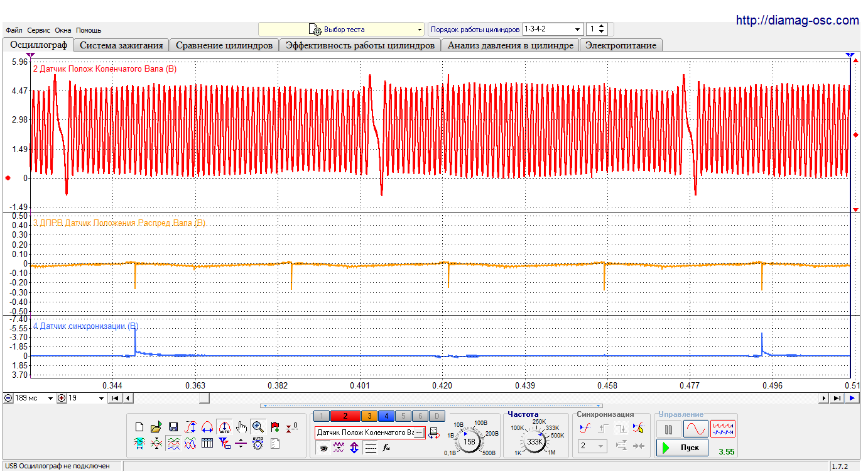Select rising edge trigger synchronization

(604, 429)
